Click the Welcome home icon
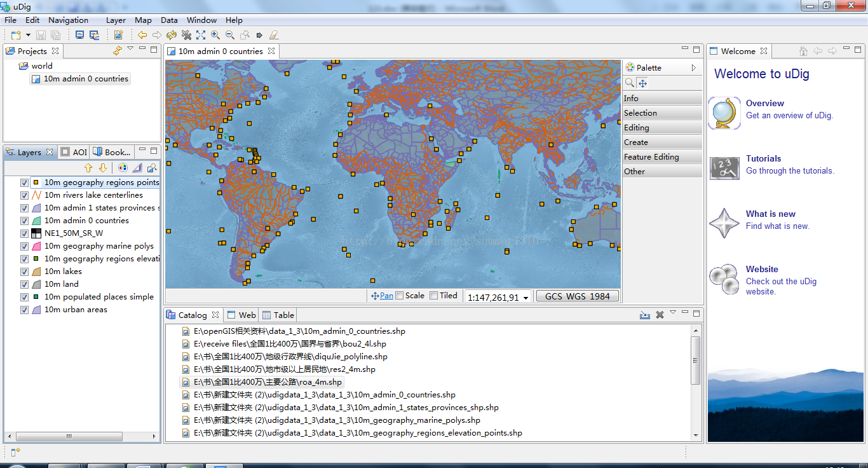The height and width of the screenshot is (468, 868). 803,51
